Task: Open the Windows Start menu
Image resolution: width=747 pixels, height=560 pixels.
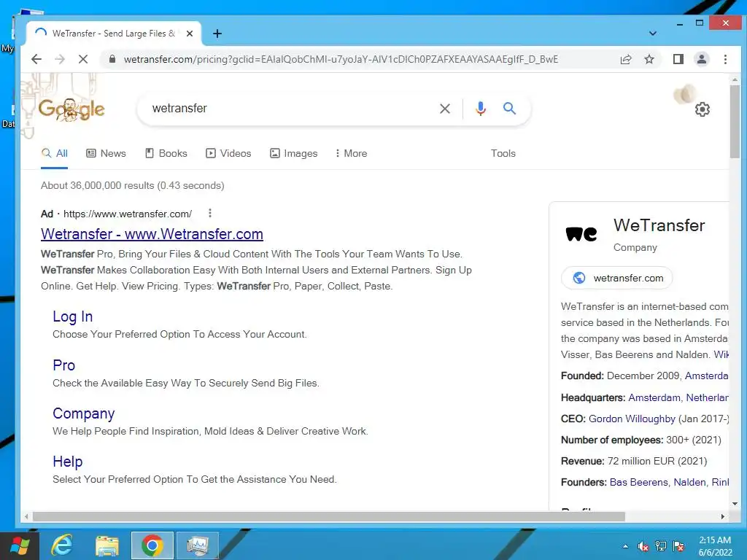Action: point(19,545)
